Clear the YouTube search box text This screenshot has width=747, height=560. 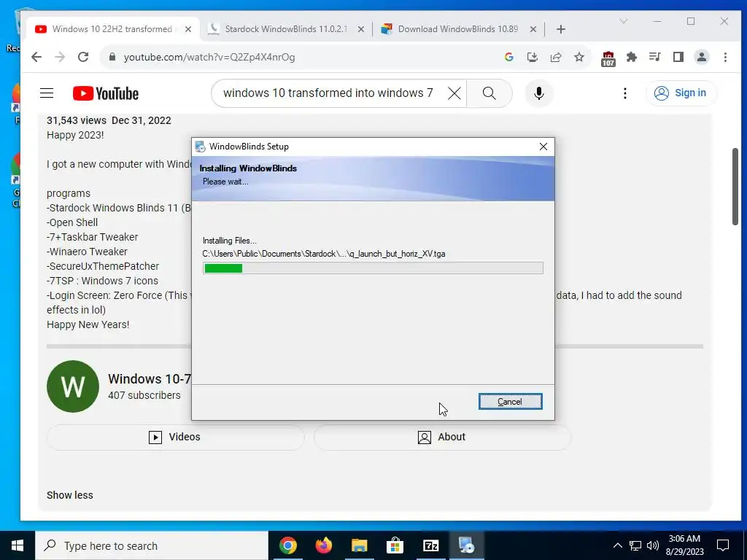click(x=454, y=93)
